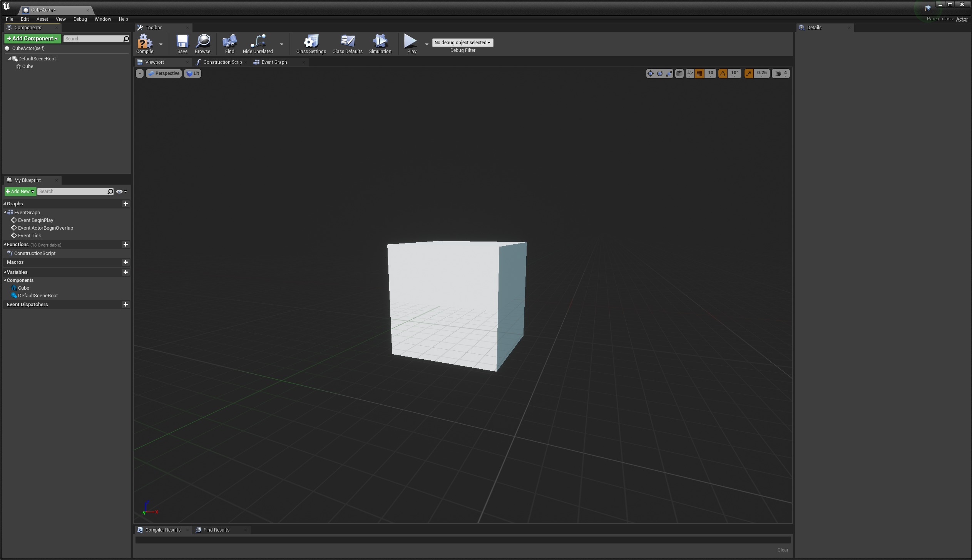Toggle grid snapping on/off
972x560 pixels.
699,73
